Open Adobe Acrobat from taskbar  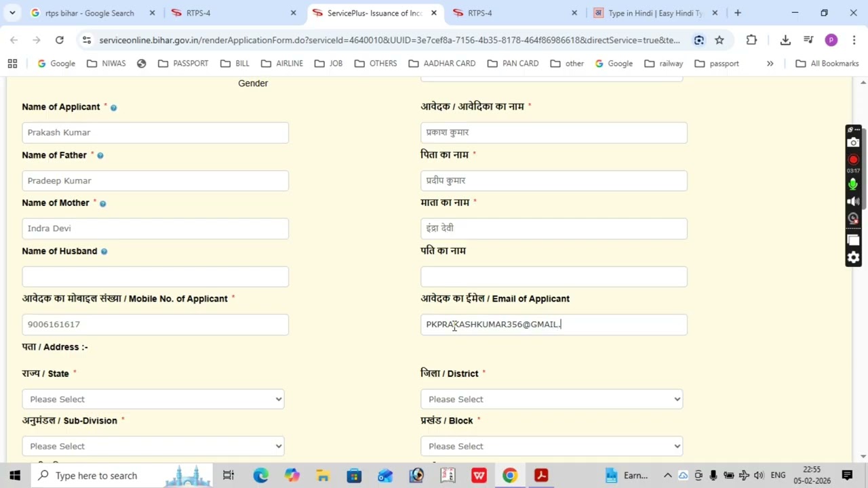click(x=541, y=476)
